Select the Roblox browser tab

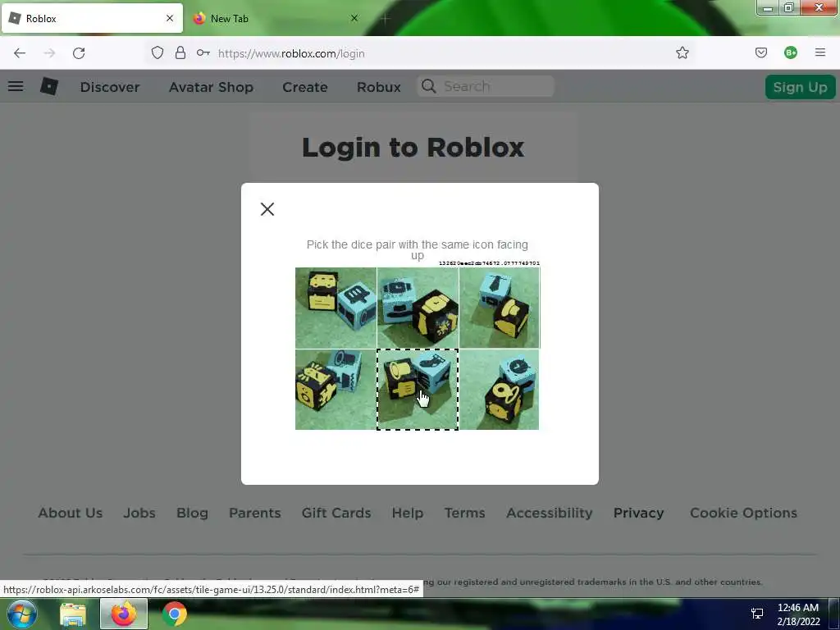click(92, 18)
